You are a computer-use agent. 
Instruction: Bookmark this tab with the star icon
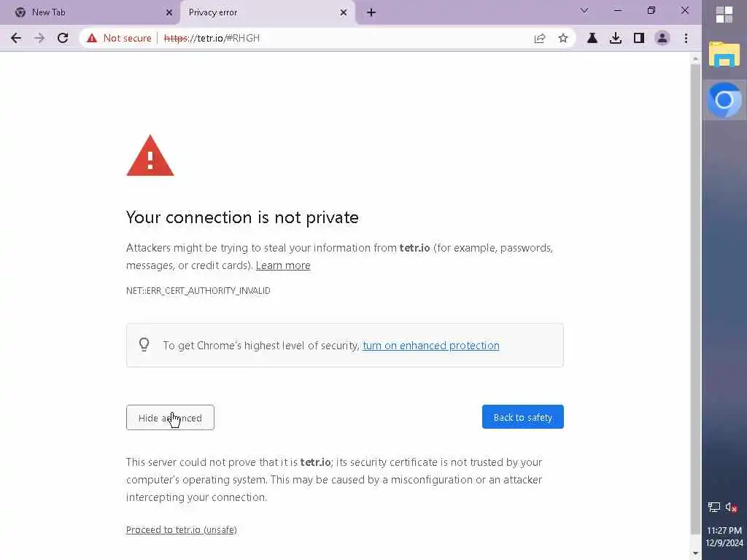point(563,39)
